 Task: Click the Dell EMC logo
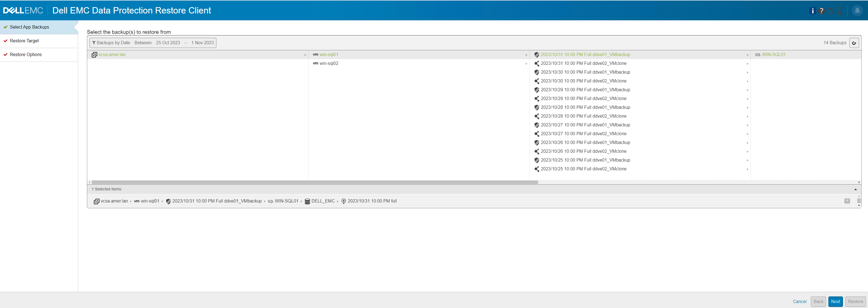(x=23, y=10)
